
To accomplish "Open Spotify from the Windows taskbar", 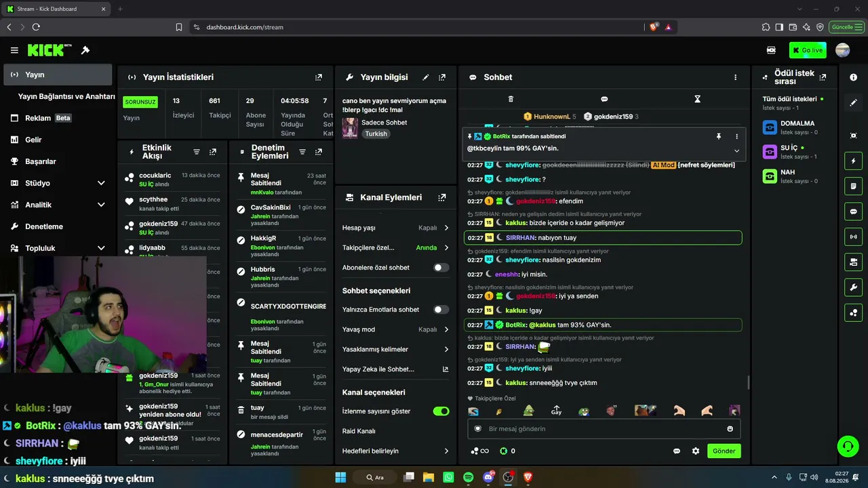I will (x=468, y=477).
